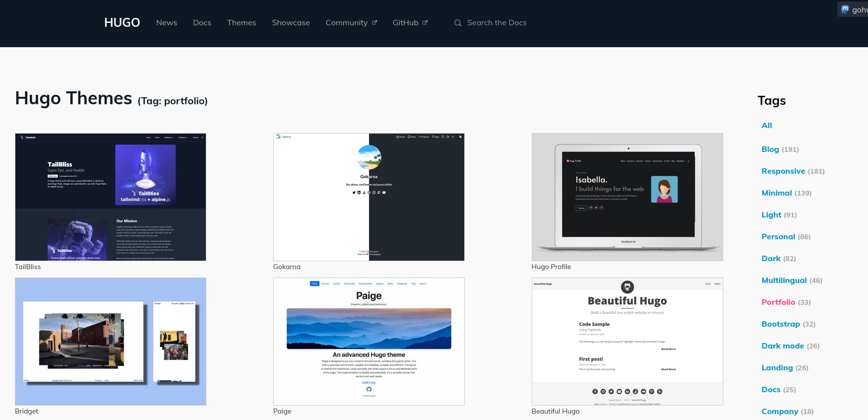Screen dimensions: 868x420
Task: Open the Beautiful Hugo theme thumbnail
Action: [x=627, y=342]
